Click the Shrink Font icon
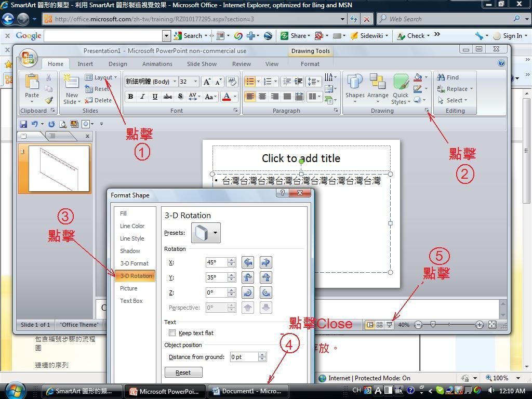The width and height of the screenshot is (532, 399). (219, 82)
